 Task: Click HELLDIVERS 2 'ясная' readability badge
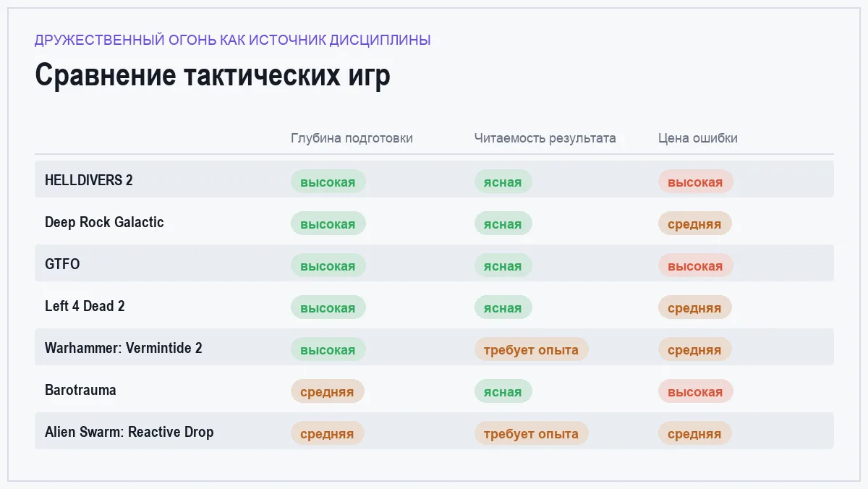(x=503, y=182)
